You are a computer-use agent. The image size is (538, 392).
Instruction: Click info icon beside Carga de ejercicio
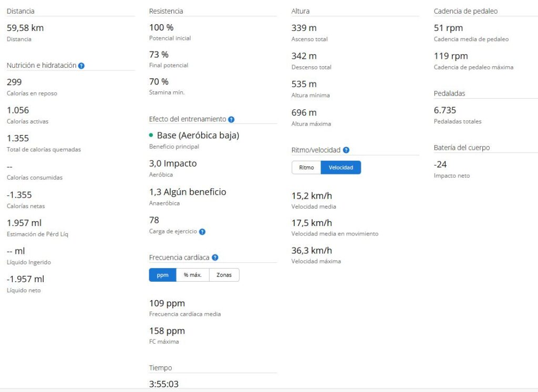point(202,232)
